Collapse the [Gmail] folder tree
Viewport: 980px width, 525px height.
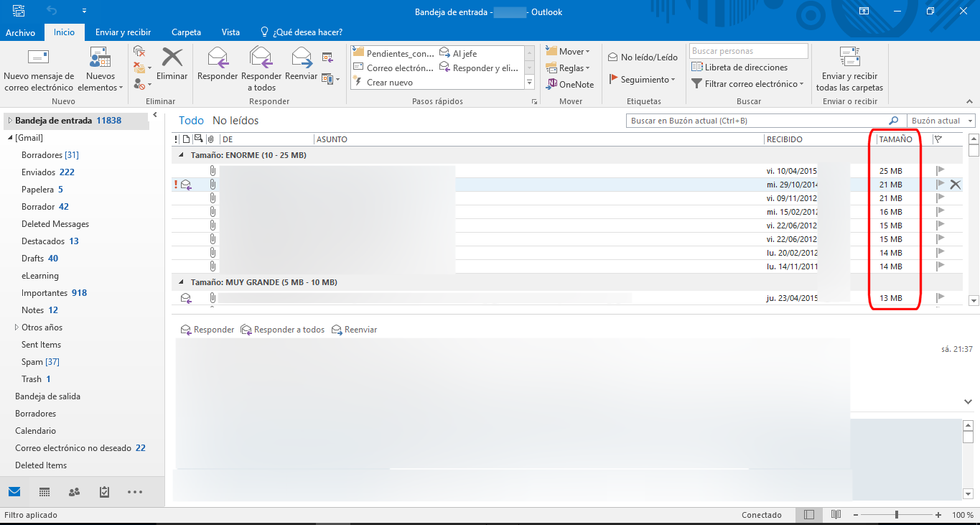coord(10,138)
